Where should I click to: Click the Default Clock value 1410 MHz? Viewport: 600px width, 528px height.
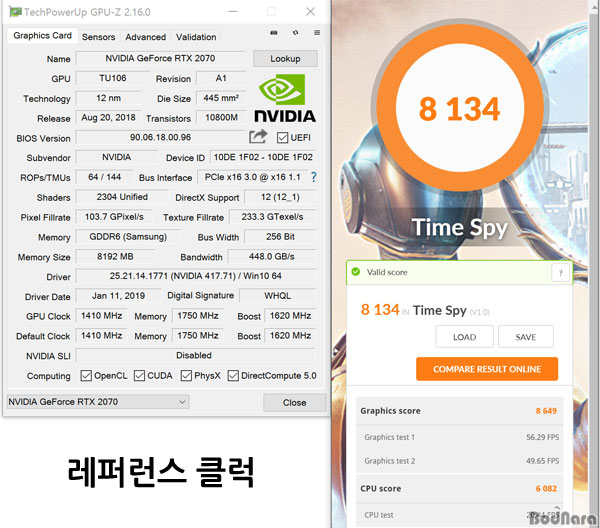point(101,336)
